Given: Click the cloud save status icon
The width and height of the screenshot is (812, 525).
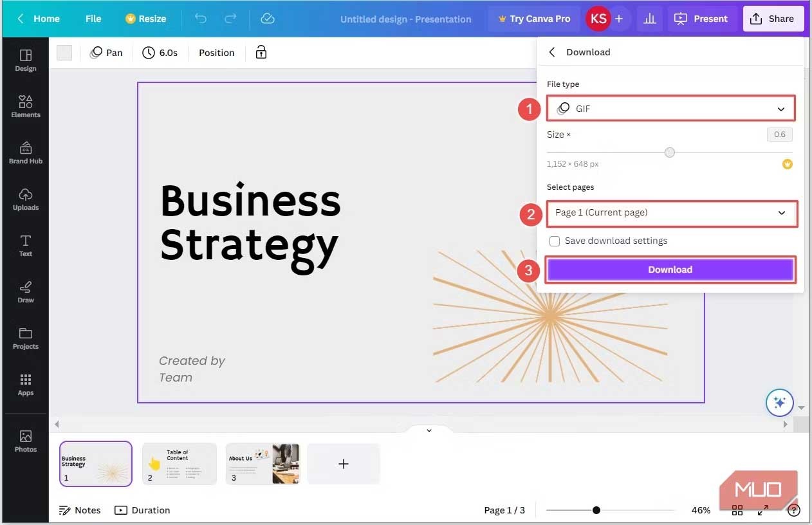Looking at the screenshot, I should click(x=268, y=19).
